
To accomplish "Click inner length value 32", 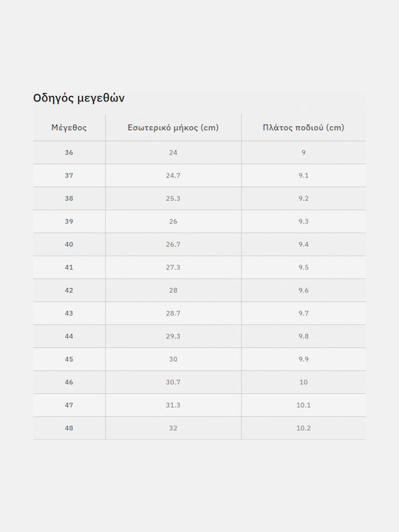I will 173,428.
